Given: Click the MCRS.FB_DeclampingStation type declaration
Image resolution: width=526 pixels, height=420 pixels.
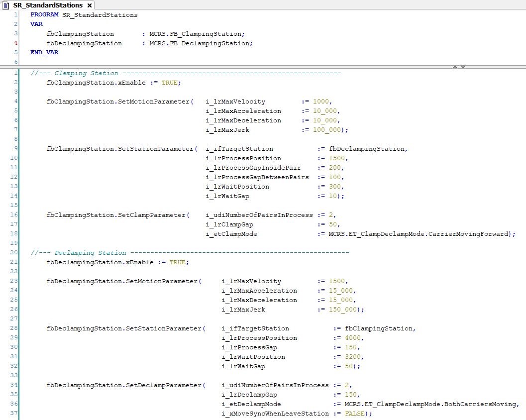Looking at the screenshot, I should [201, 43].
